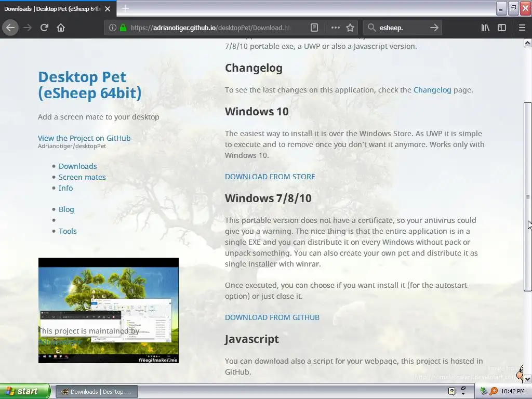Image resolution: width=532 pixels, height=399 pixels.
Task: Click the taskbar clock showing 10:42 PM
Action: coord(513,392)
